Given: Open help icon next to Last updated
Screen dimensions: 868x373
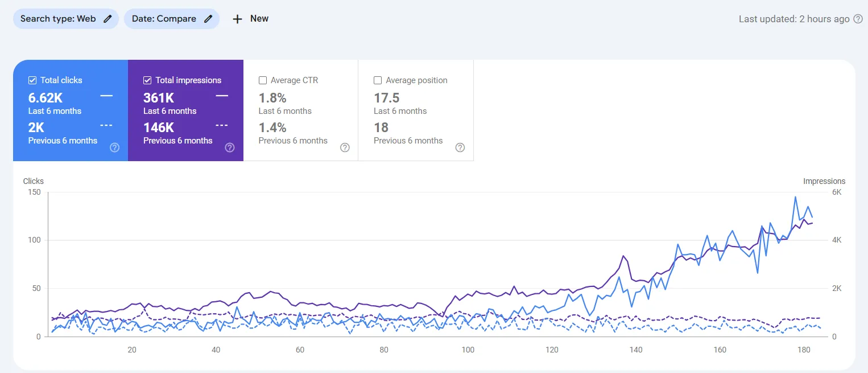Looking at the screenshot, I should click(x=858, y=19).
